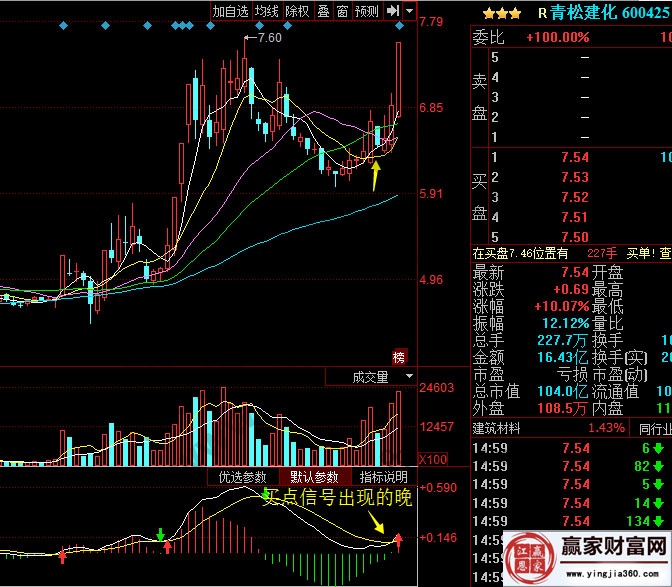Viewport: 672px width, 587px height.
Task: Toggle 均线 moving average display
Action: (x=266, y=11)
